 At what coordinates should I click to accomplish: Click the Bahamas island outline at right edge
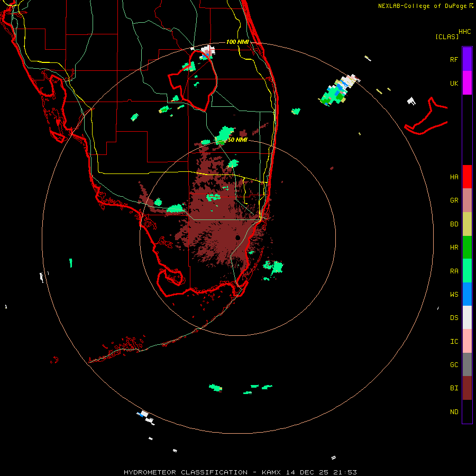click(426, 116)
